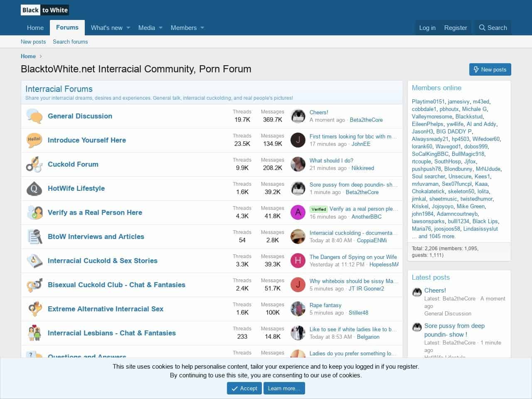532x399 pixels.
Task: Accept the cookie notice
Action: tap(244, 388)
